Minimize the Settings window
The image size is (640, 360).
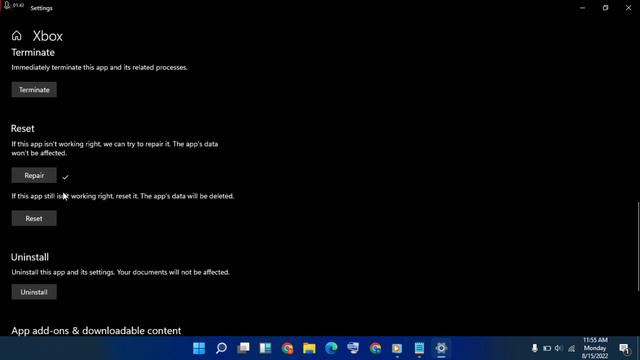point(582,8)
